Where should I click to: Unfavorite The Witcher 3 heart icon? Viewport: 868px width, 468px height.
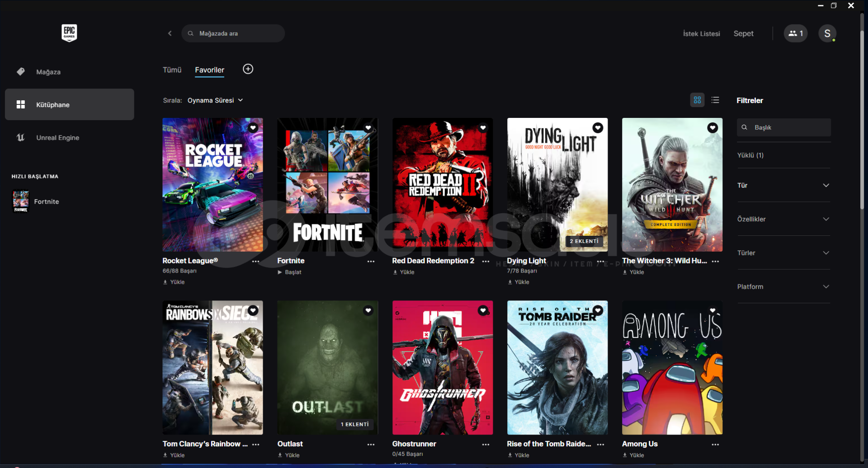(712, 128)
